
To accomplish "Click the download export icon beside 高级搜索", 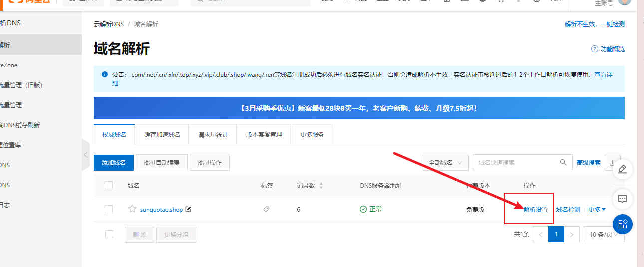I will coord(612,162).
